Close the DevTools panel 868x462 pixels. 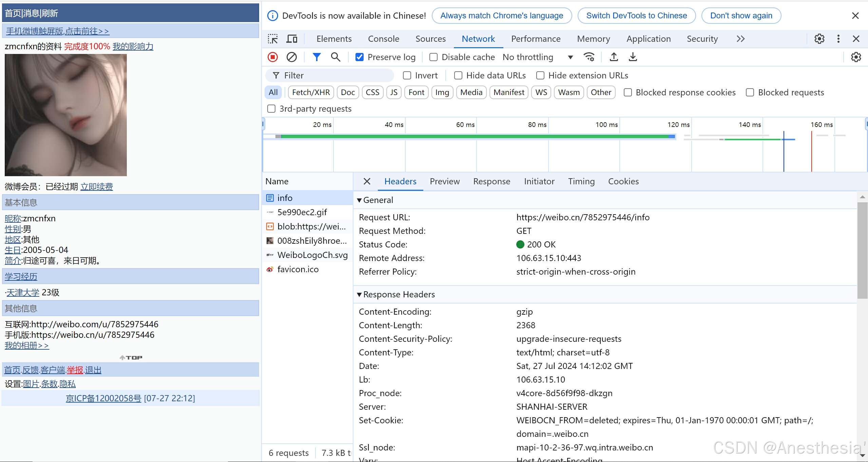(856, 39)
